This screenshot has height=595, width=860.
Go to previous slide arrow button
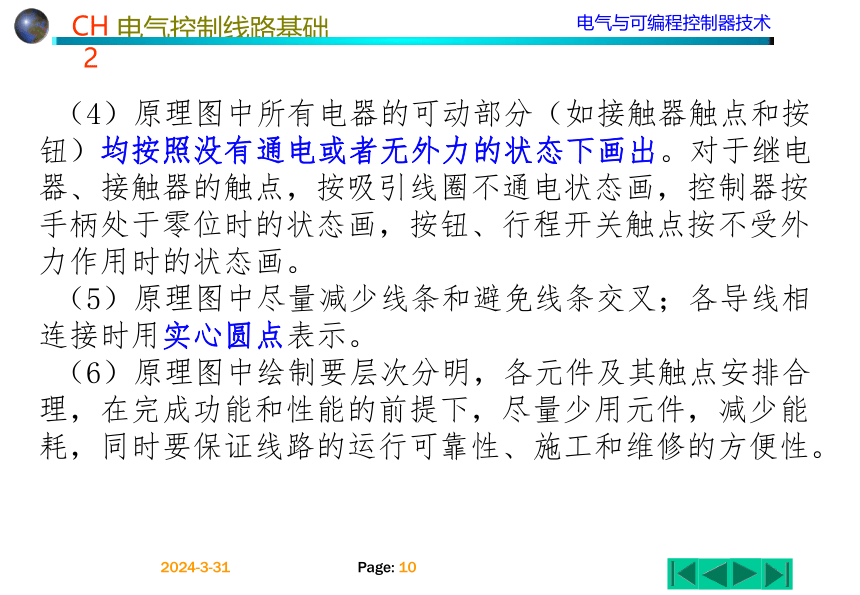[x=715, y=574]
